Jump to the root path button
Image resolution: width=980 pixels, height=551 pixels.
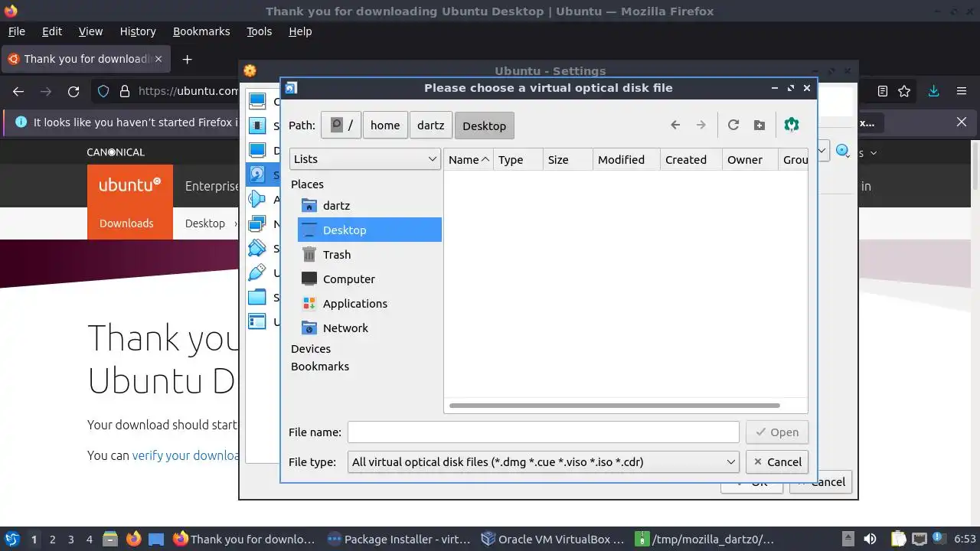tap(341, 126)
